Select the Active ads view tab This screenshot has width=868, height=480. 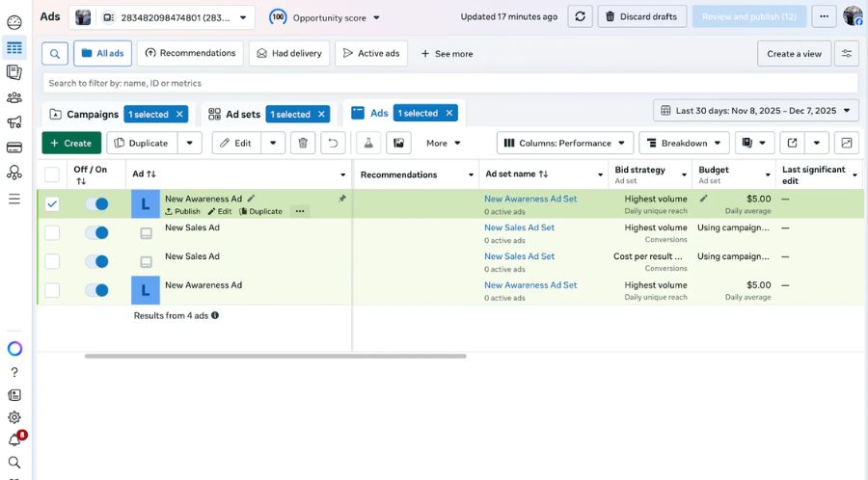point(371,54)
